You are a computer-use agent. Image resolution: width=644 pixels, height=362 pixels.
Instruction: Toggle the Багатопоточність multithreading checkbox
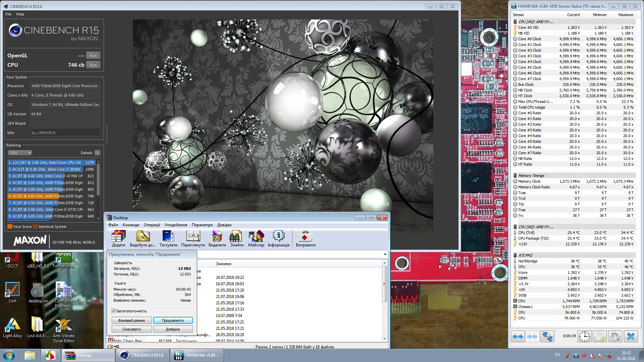coord(114,311)
